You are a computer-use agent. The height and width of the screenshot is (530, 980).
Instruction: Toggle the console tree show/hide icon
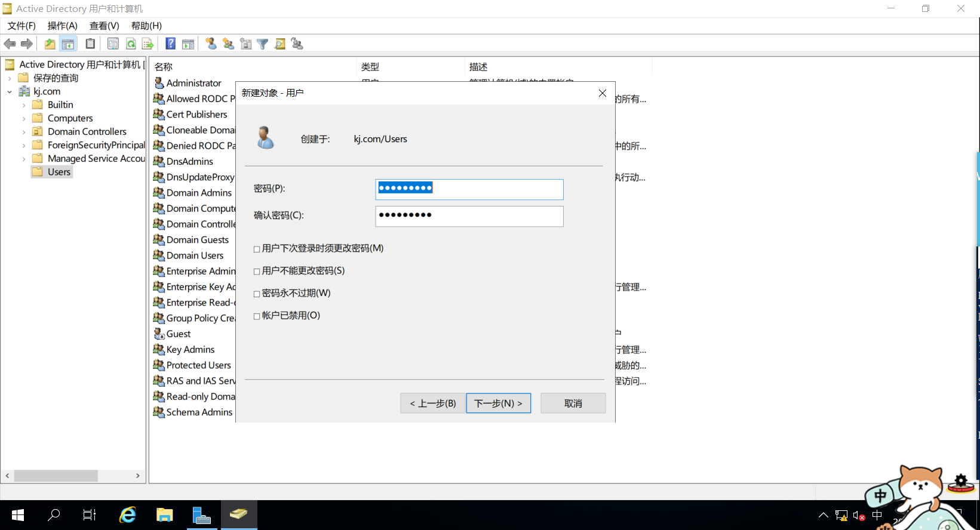tap(68, 44)
